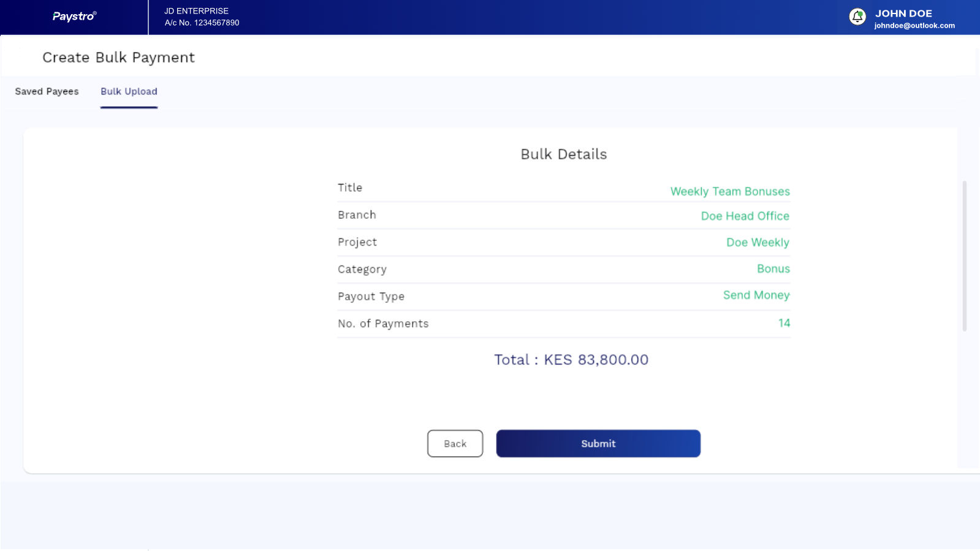The width and height of the screenshot is (980, 551).
Task: Open notifications bell icon
Action: pos(857,17)
